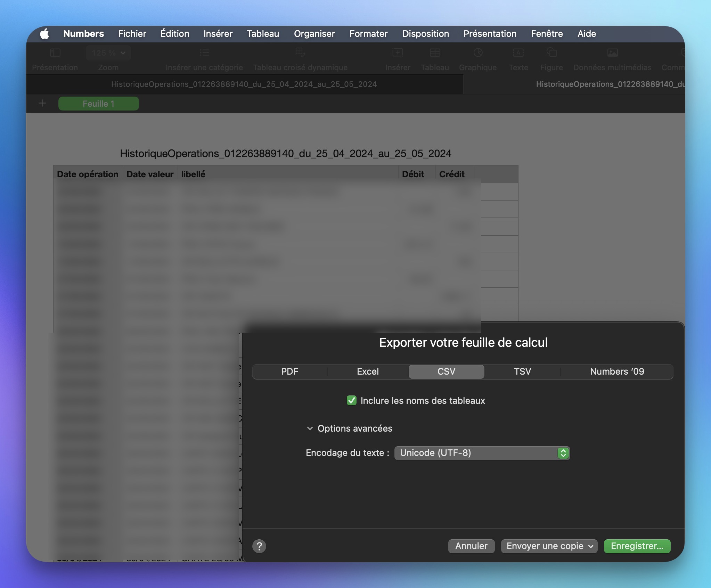Uncheck Inclure les noms des tableaux

(x=351, y=400)
